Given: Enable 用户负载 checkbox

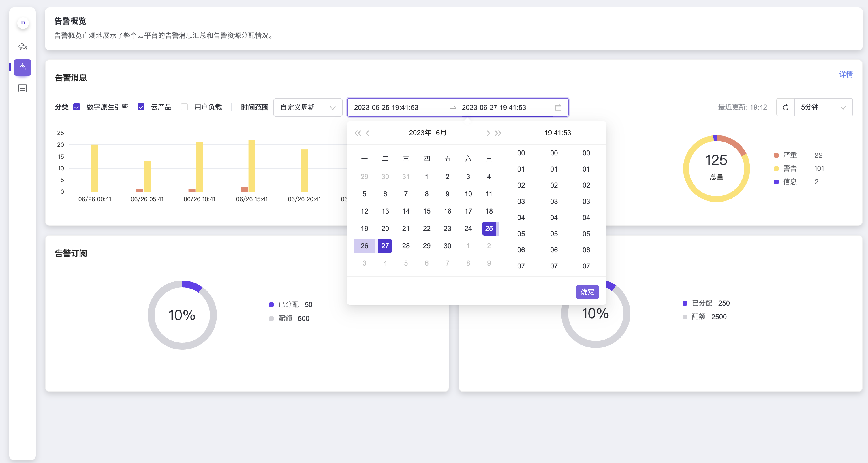Looking at the screenshot, I should click(x=184, y=107).
